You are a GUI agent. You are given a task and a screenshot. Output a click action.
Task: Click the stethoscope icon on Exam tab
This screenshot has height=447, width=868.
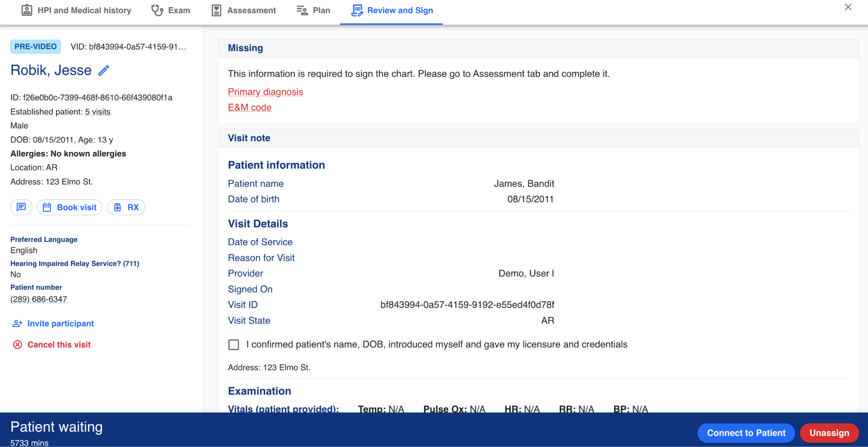pos(157,10)
